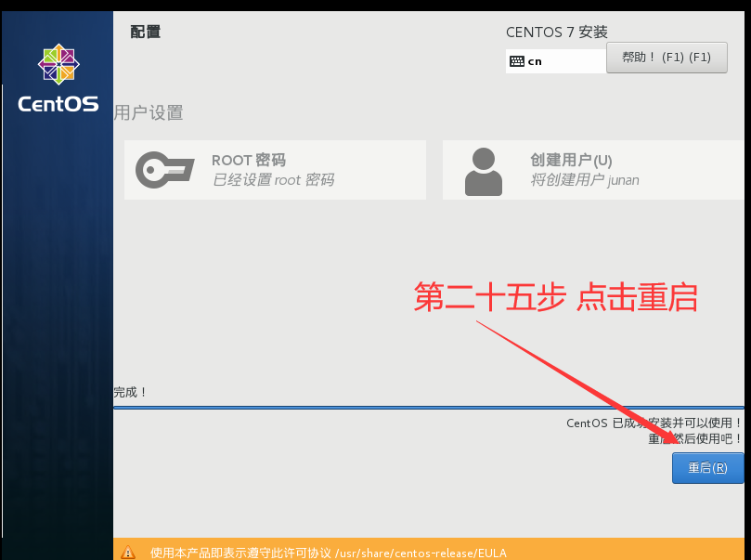Click the 已经设置 root 密码 status text
The width and height of the screenshot is (751, 560).
tap(273, 180)
